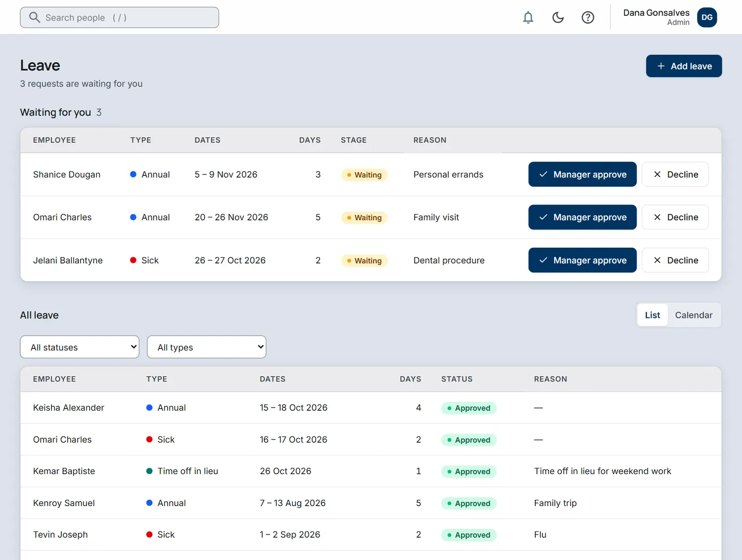Open the notifications bell
The height and width of the screenshot is (560, 742).
[x=528, y=17]
